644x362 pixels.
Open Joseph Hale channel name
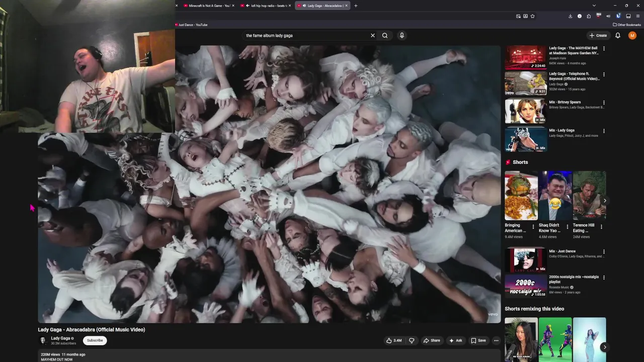tap(557, 58)
